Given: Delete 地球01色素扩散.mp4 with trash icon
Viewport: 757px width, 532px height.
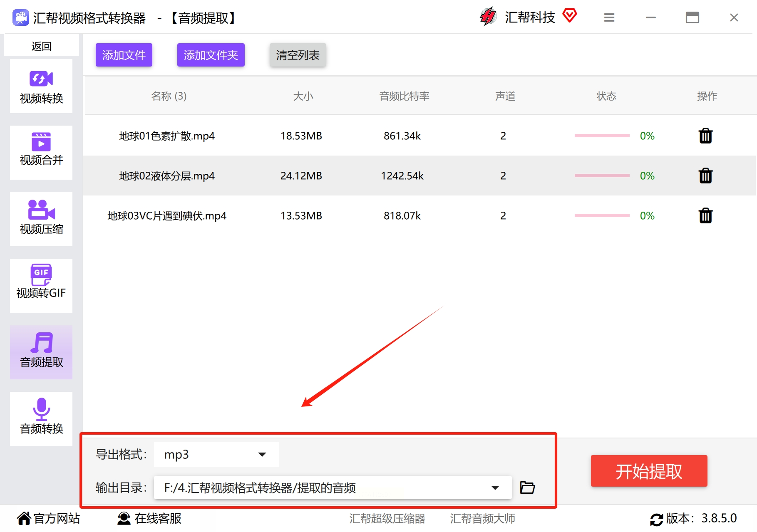Looking at the screenshot, I should coord(705,136).
